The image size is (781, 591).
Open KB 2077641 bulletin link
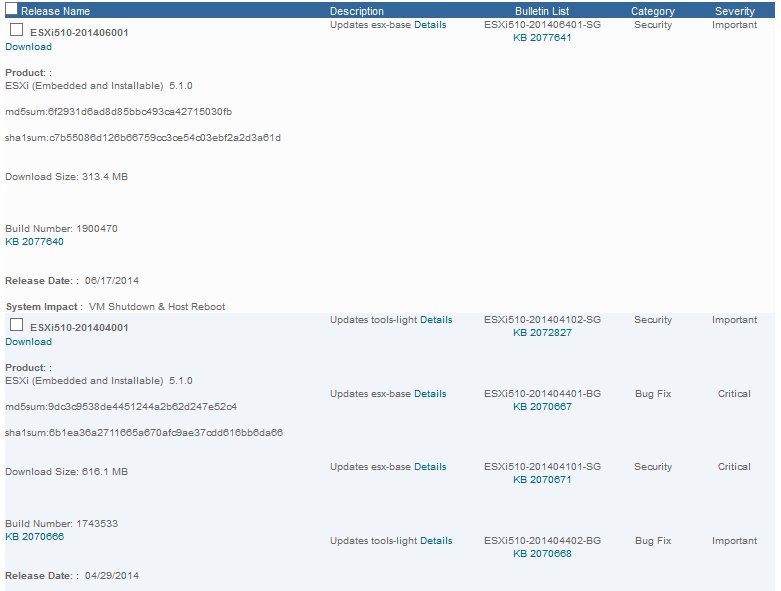click(x=542, y=38)
